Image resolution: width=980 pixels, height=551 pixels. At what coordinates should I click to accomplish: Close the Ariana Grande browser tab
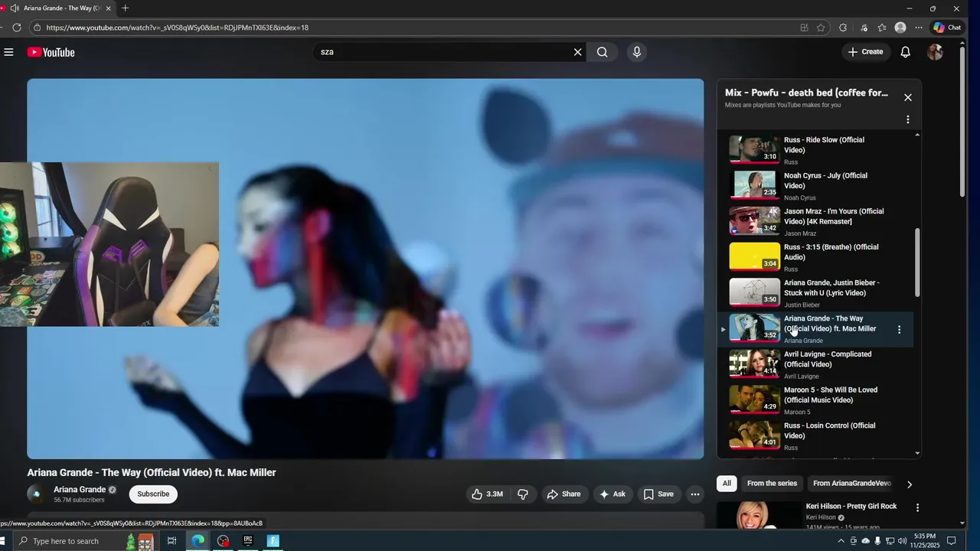click(108, 8)
